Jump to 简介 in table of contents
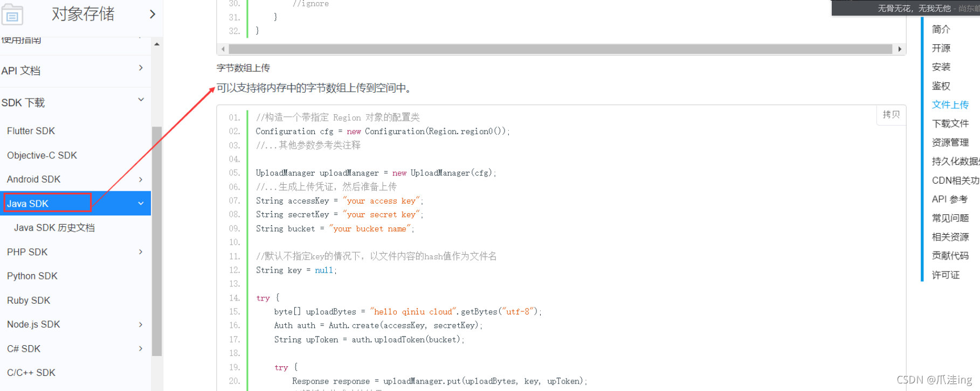The width and height of the screenshot is (980, 391). (941, 29)
